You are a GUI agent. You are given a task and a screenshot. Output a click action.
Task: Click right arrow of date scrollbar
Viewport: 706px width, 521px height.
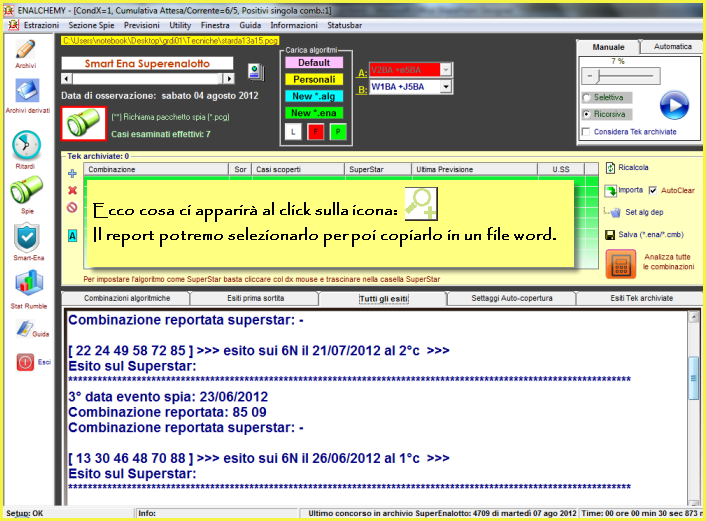[229, 79]
